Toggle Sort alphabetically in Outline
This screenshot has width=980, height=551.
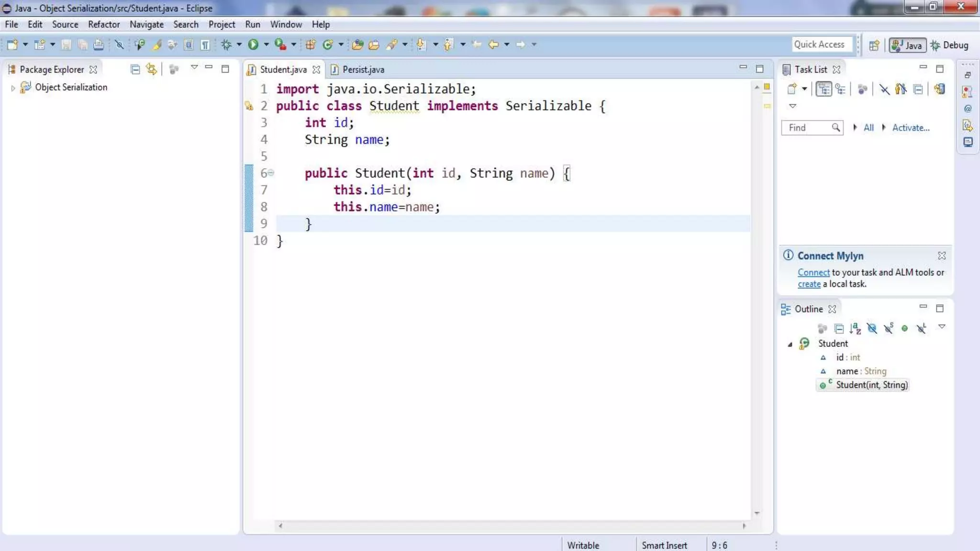855,328
